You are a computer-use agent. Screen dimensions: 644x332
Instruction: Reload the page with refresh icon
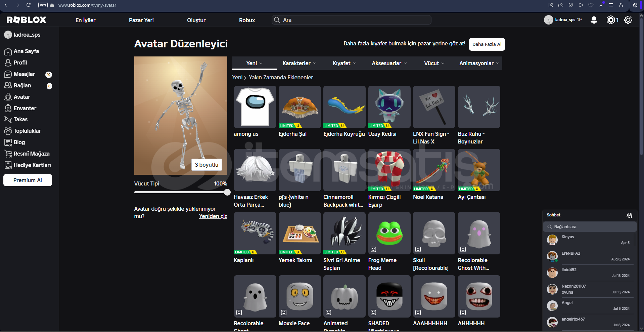(29, 5)
